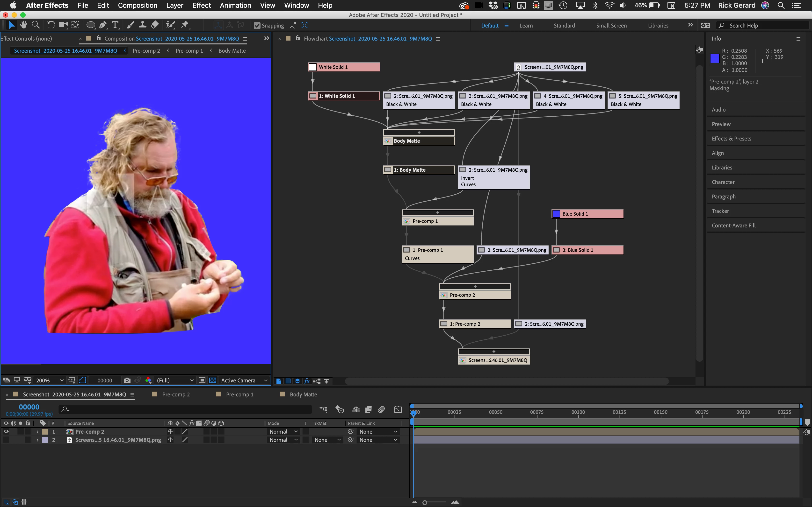The image size is (812, 507).
Task: Select the Horizontal Type tool
Action: (115, 25)
